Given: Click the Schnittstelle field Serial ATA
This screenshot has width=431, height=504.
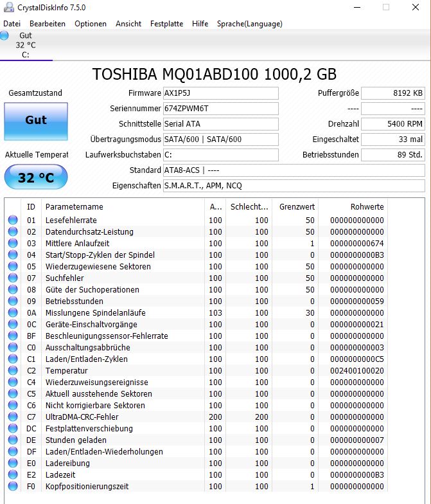Looking at the screenshot, I should (221, 124).
